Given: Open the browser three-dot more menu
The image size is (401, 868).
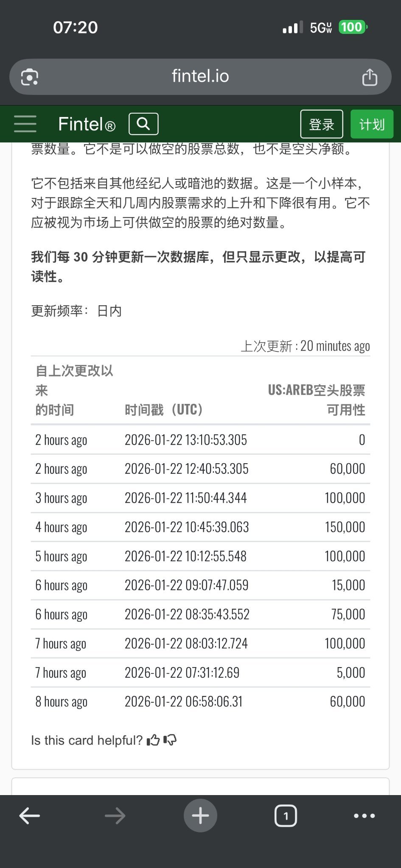Looking at the screenshot, I should coord(365,815).
